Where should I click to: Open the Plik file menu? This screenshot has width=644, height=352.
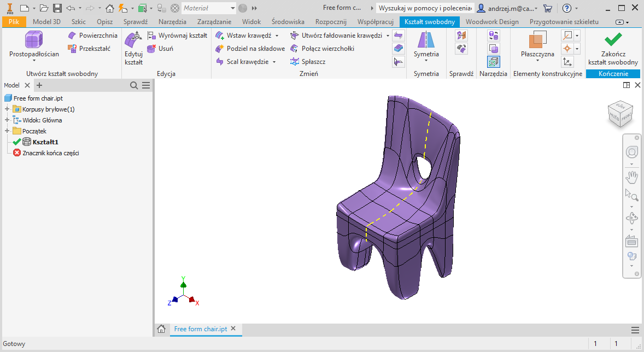point(14,22)
